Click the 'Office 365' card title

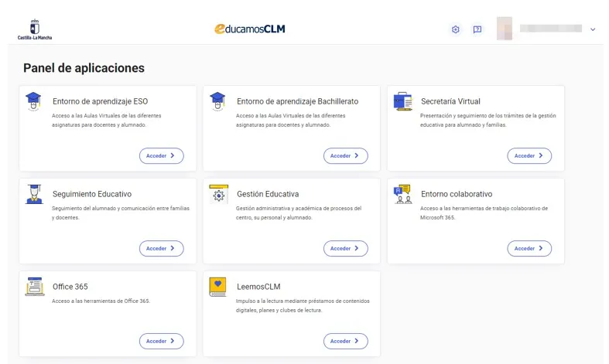click(70, 287)
